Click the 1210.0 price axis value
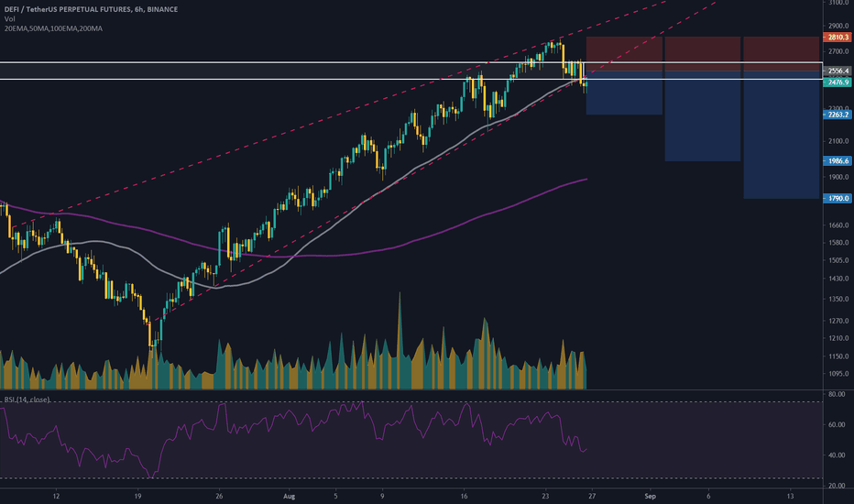The width and height of the screenshot is (854, 504). tap(838, 338)
